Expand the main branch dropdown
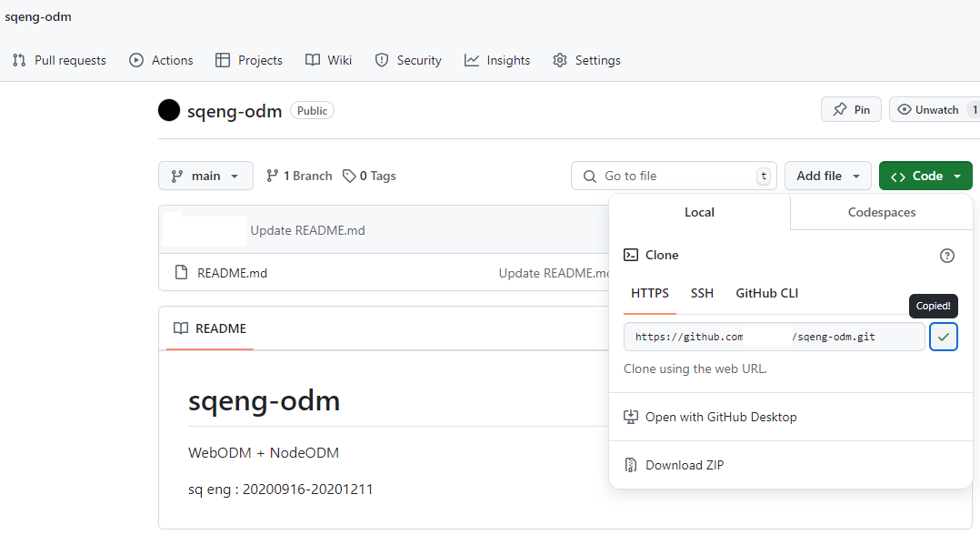This screenshot has height=535, width=980. (x=205, y=176)
